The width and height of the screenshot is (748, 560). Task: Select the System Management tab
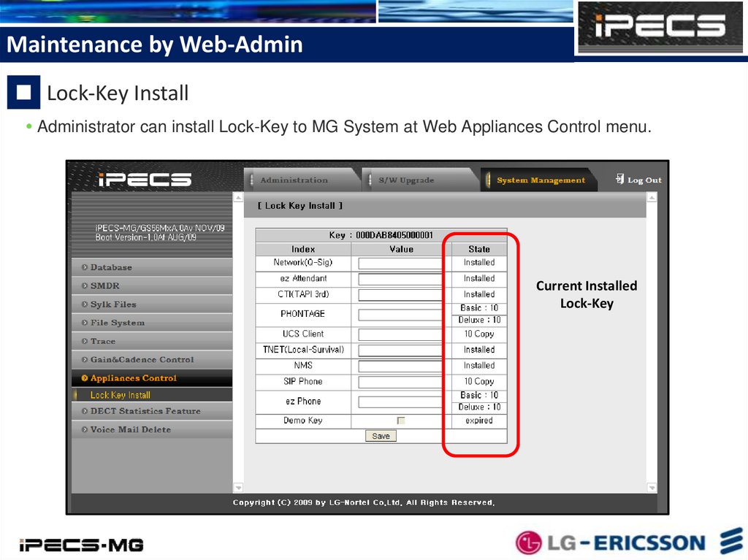pos(538,180)
